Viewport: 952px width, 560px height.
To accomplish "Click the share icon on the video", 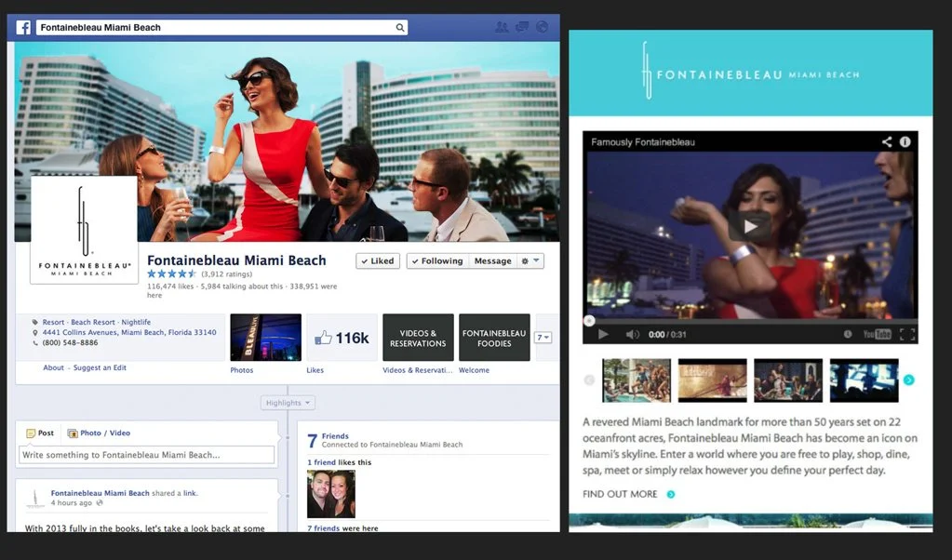I will pos(887,141).
